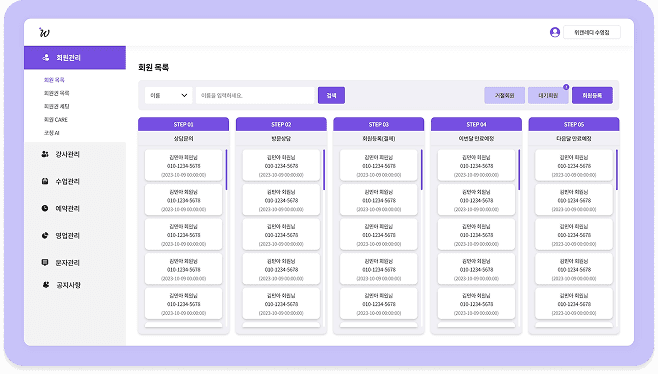Select the STEP 04 column header
The width and height of the screenshot is (658, 374).
pyautogui.click(x=476, y=124)
